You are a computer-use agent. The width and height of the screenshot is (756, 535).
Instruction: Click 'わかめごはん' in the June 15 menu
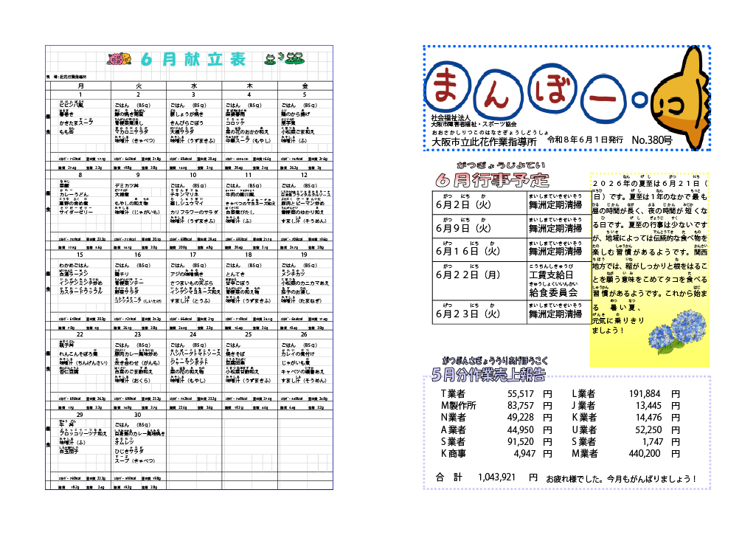(x=74, y=266)
